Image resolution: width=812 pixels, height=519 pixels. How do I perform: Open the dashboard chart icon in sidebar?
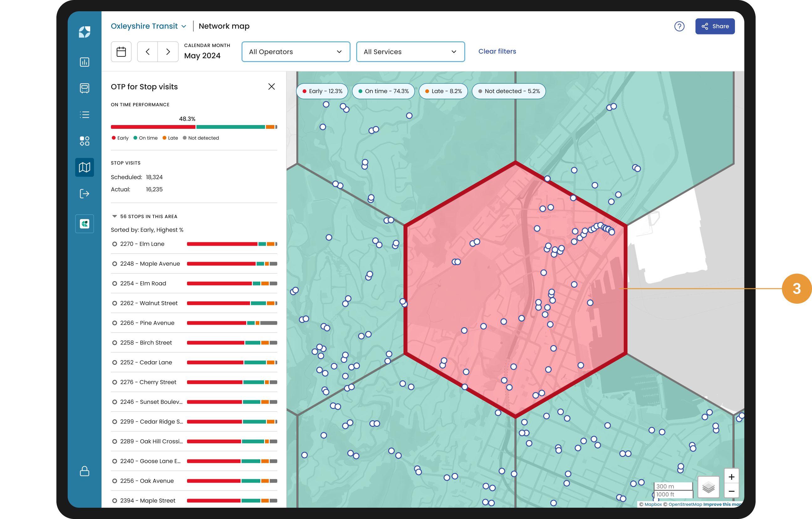click(84, 62)
